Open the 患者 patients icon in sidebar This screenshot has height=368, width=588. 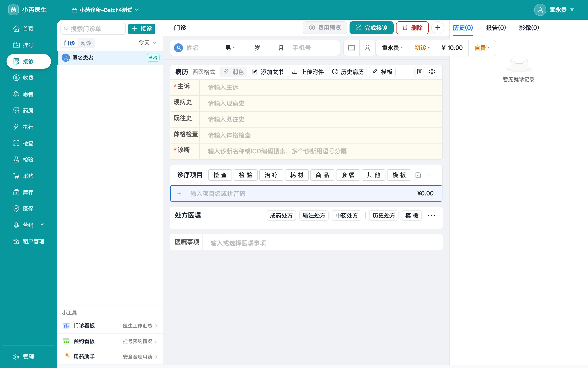click(x=16, y=94)
